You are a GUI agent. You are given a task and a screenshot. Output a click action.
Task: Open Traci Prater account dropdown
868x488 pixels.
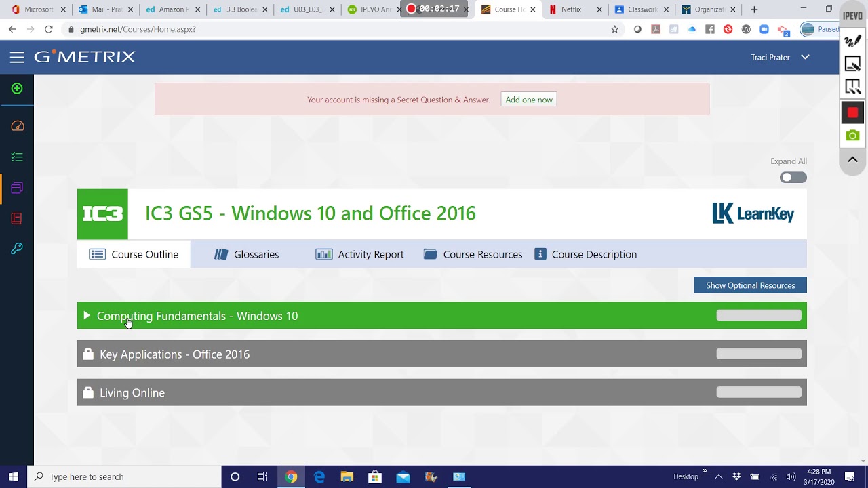(x=780, y=58)
